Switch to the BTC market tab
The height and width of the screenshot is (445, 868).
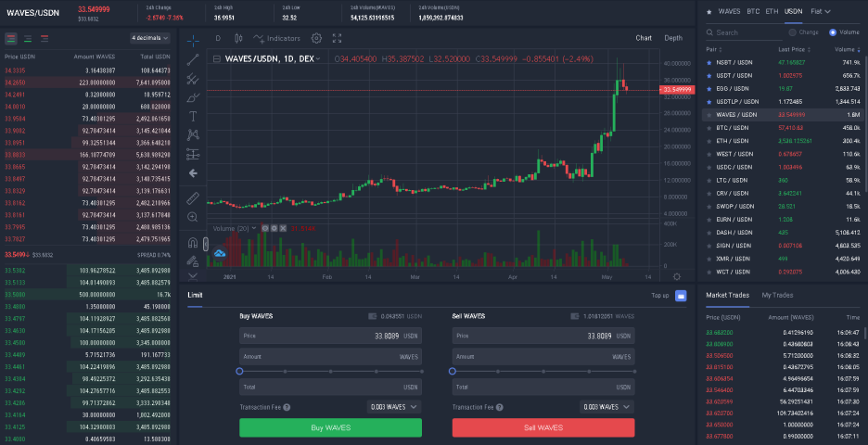point(753,11)
